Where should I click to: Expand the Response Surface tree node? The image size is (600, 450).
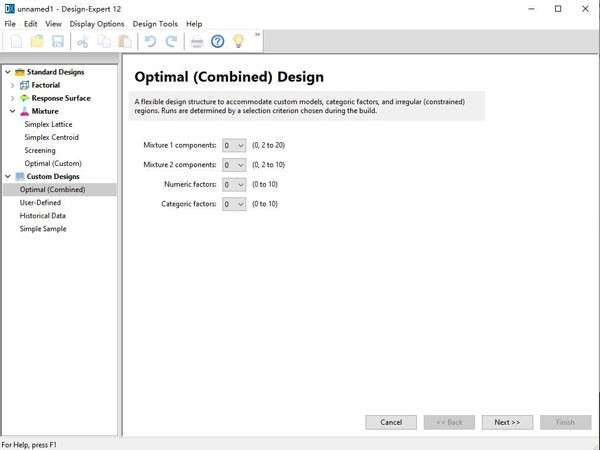point(12,98)
